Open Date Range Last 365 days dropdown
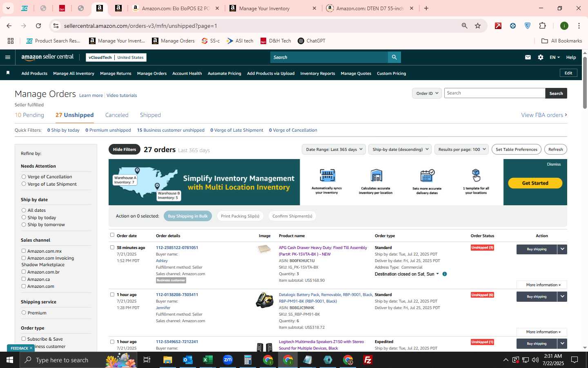The image size is (588, 368). tap(334, 149)
